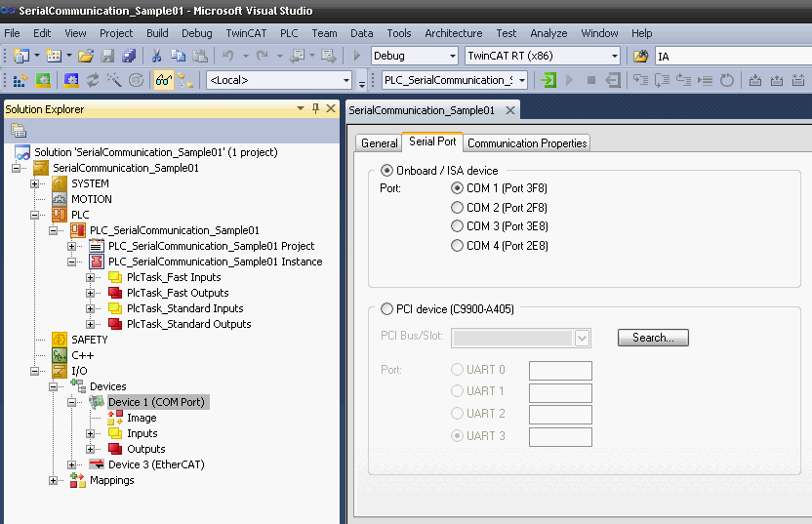812x524 pixels.
Task: Select COM 1 (Port 3F8) radio button
Action: [458, 187]
